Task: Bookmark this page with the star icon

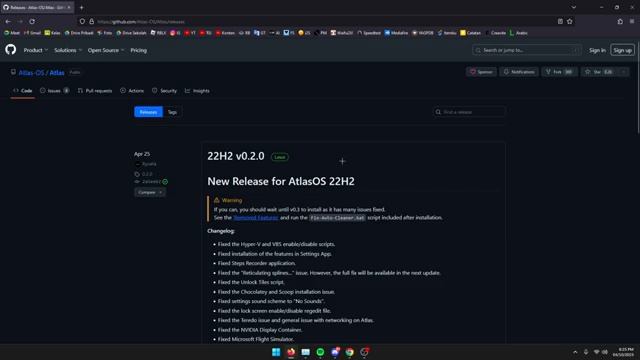Action: (x=569, y=21)
